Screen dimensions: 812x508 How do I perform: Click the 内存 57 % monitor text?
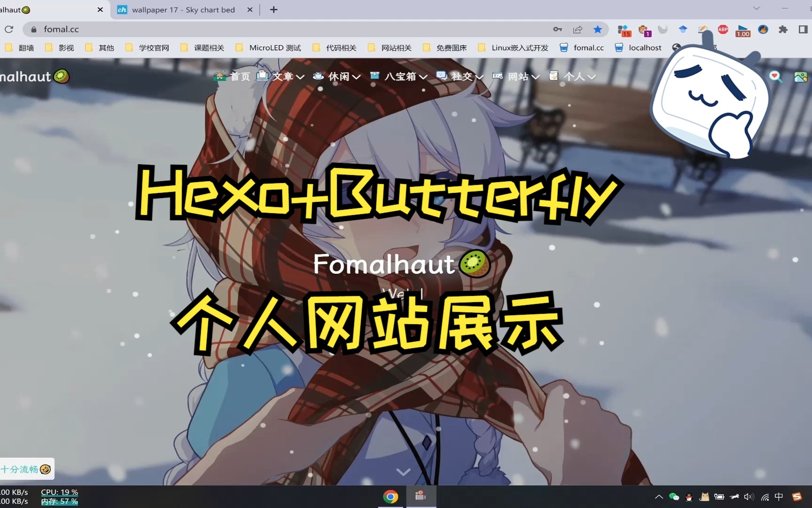click(59, 501)
